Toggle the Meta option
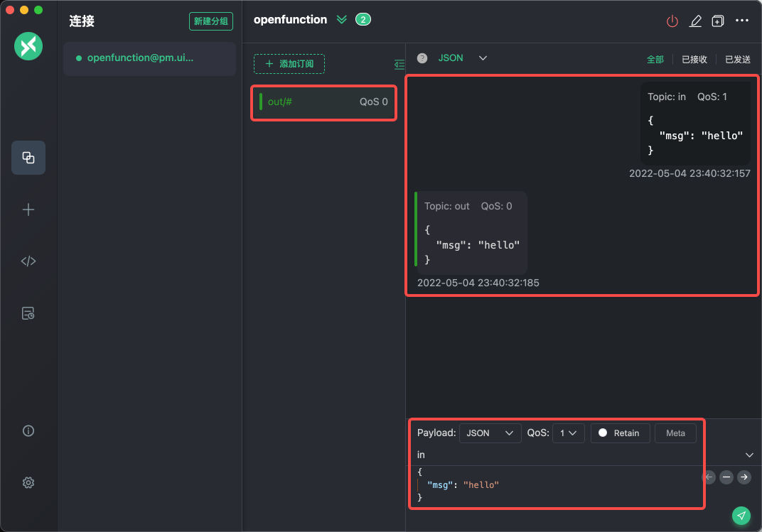 point(675,433)
